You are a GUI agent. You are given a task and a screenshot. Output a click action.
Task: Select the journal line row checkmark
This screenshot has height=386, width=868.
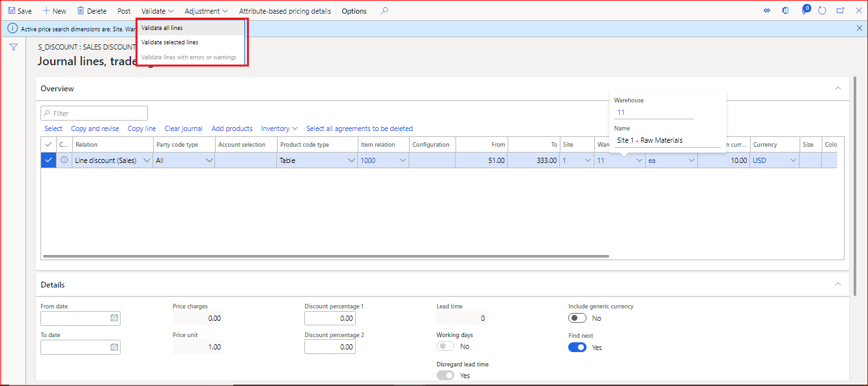point(48,160)
